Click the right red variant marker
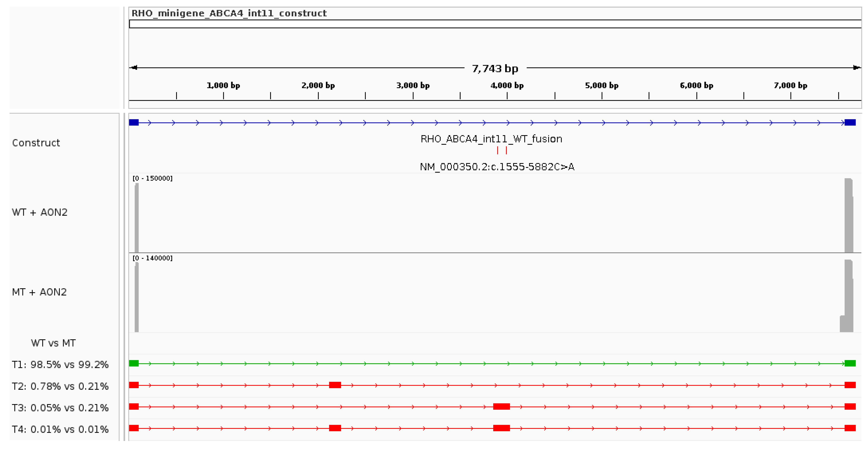This screenshot has height=449, width=868. pos(506,150)
